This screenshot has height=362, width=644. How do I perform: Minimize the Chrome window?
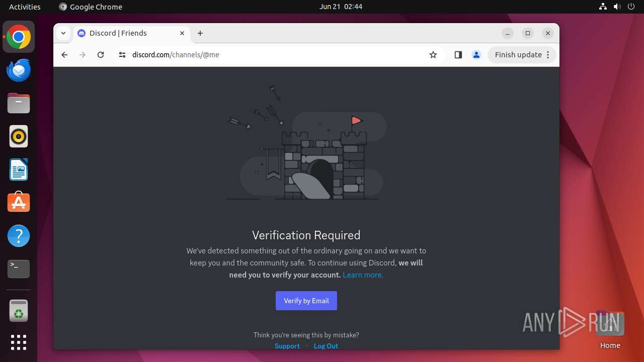click(x=508, y=33)
